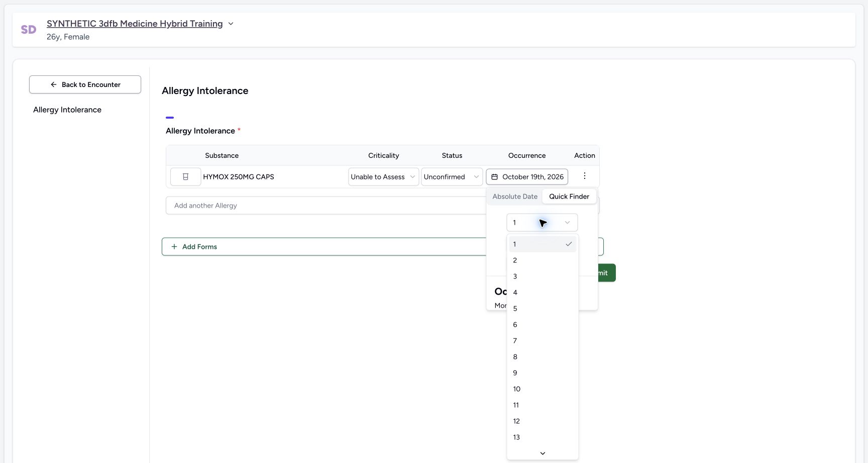868x463 pixels.
Task: Go Back to Encounter
Action: (85, 84)
